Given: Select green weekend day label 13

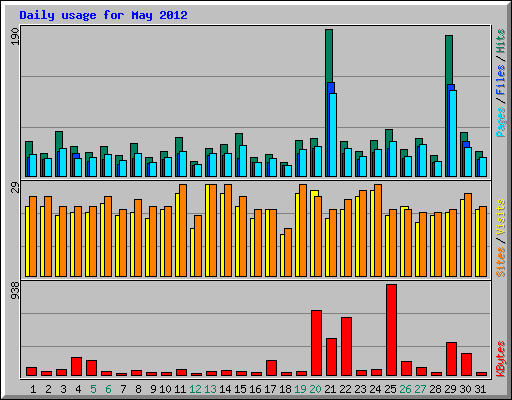Looking at the screenshot, I should coord(210,389).
